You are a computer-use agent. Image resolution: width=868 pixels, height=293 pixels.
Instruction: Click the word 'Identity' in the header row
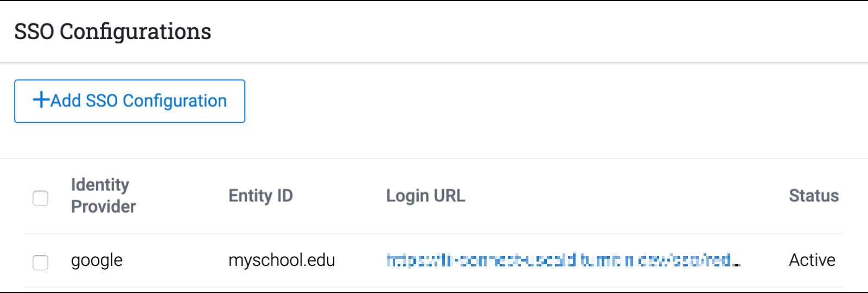tap(100, 185)
